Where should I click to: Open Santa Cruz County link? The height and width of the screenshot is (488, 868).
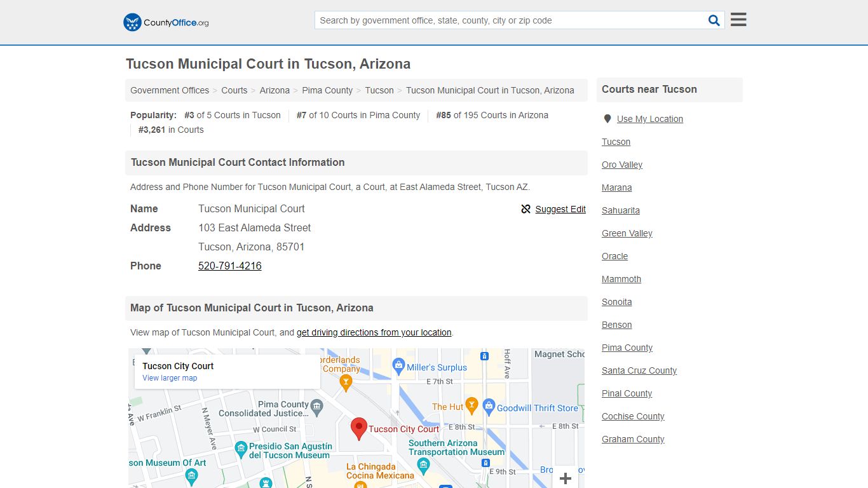tap(639, 370)
